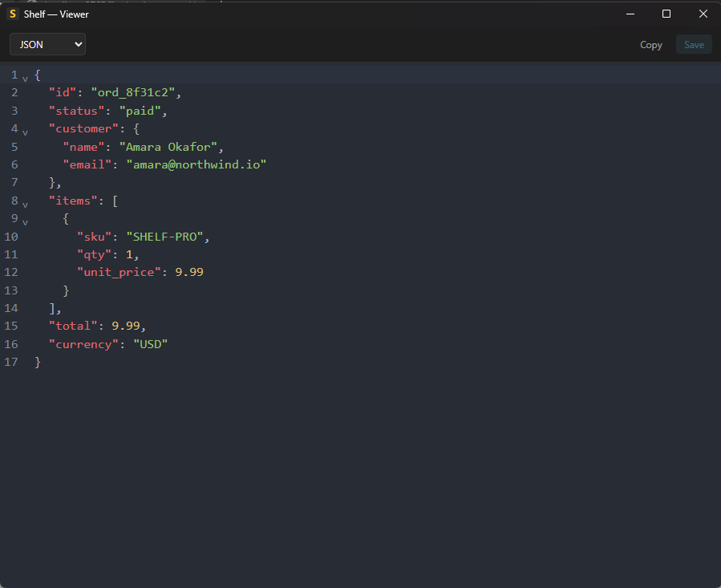
Task: Click the Copy button
Action: point(650,45)
